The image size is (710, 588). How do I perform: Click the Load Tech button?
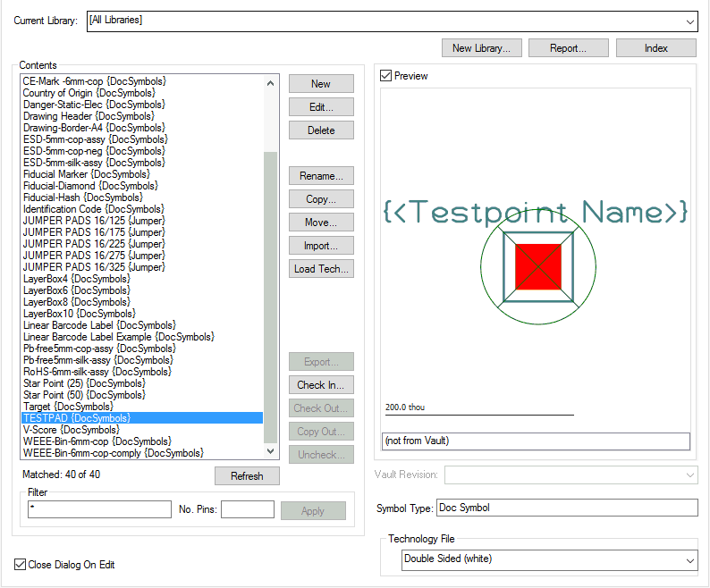321,269
